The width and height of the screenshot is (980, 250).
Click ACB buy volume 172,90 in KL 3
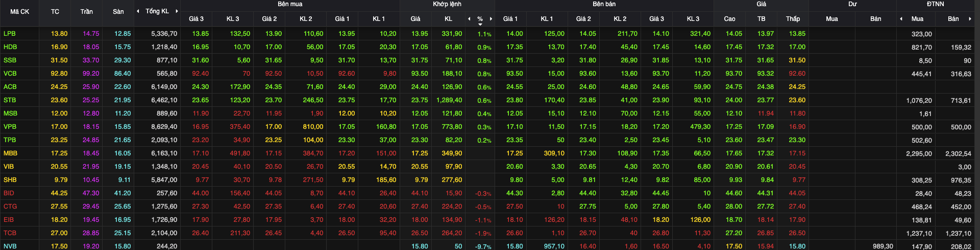[240, 86]
